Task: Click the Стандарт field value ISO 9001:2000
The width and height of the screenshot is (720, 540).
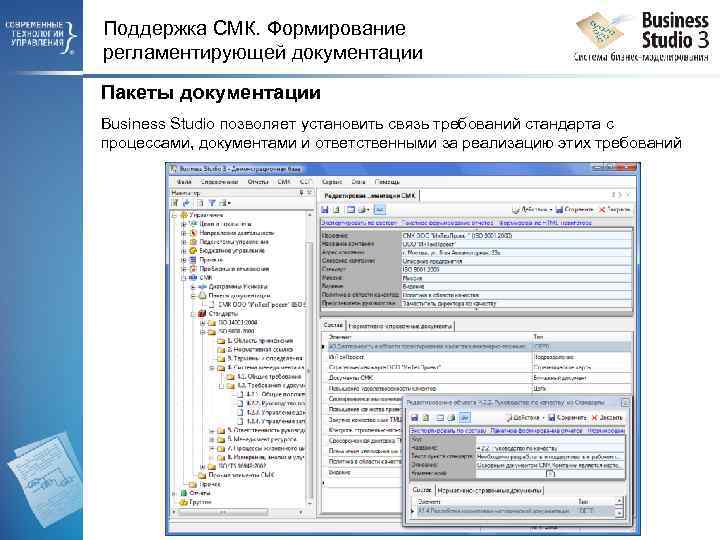Action: coord(517,270)
